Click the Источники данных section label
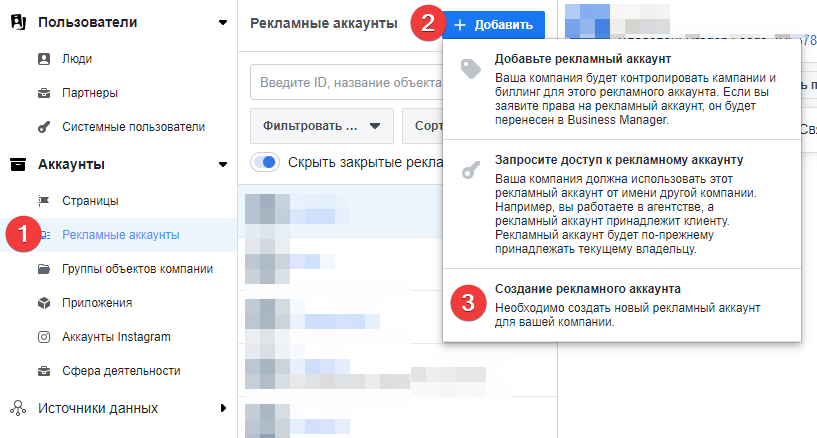Viewport: 817px width, 438px height. click(98, 408)
